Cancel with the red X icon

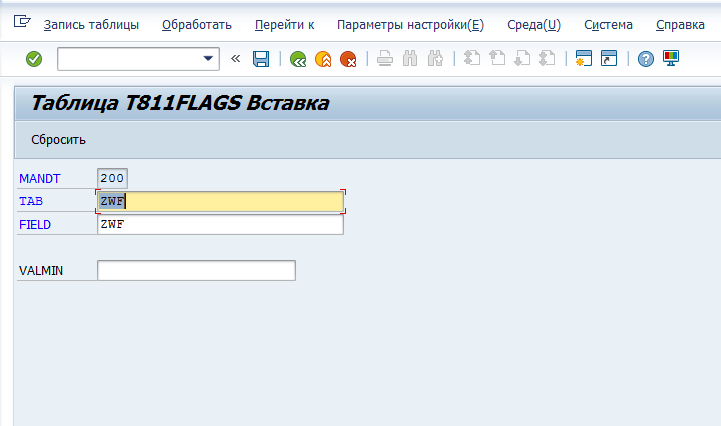tap(348, 59)
